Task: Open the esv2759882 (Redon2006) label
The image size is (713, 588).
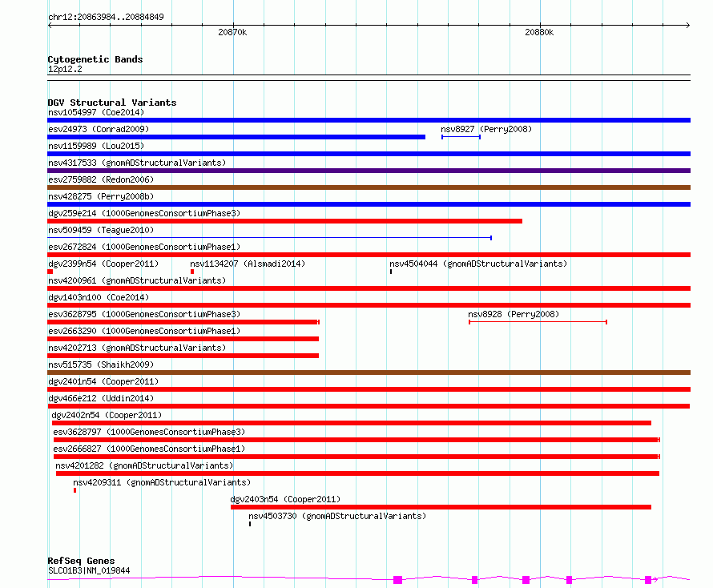Action: click(x=101, y=179)
